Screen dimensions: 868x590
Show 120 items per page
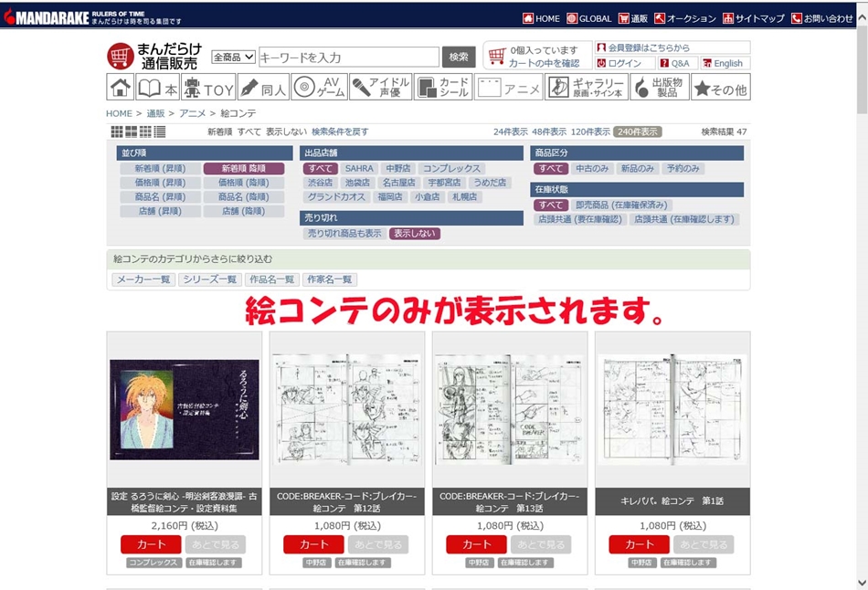590,132
